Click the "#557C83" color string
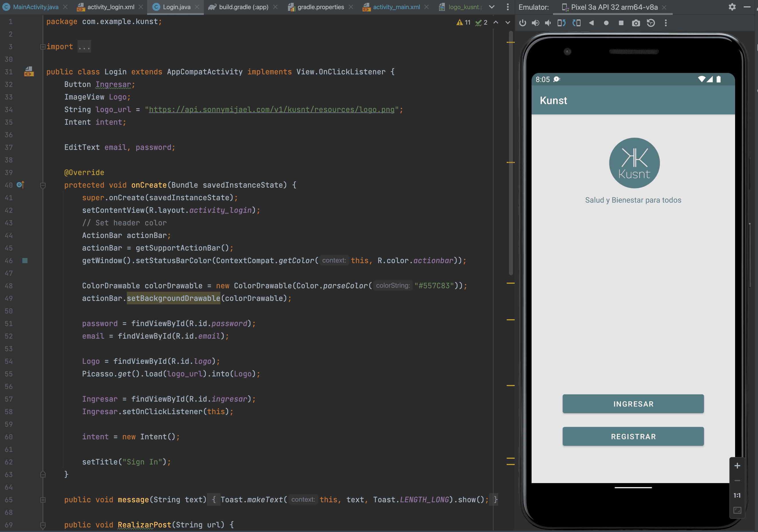 point(434,286)
